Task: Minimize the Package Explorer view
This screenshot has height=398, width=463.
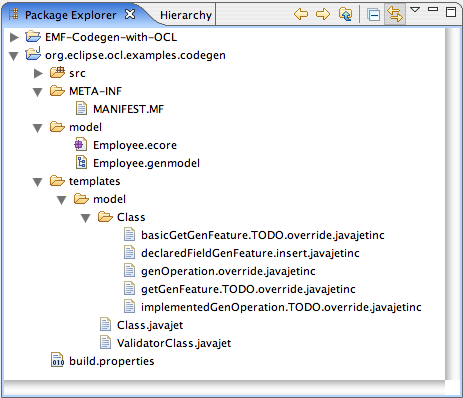Action: pyautogui.click(x=433, y=9)
